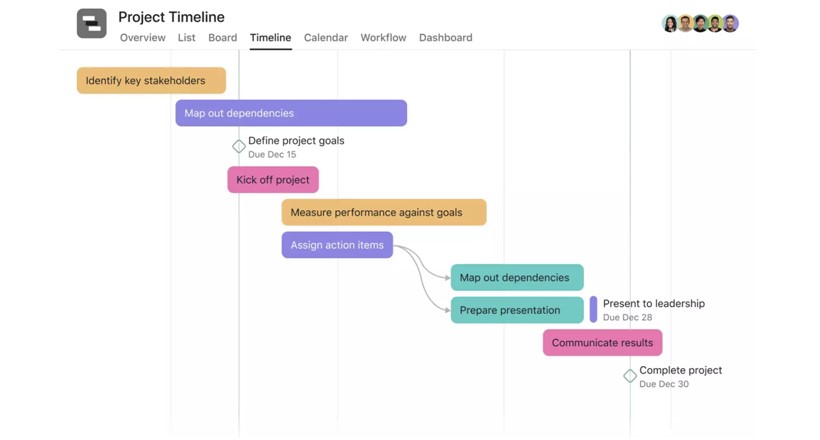Click the purple Present to leadership marker
This screenshot has height=440, width=820.
click(593, 310)
